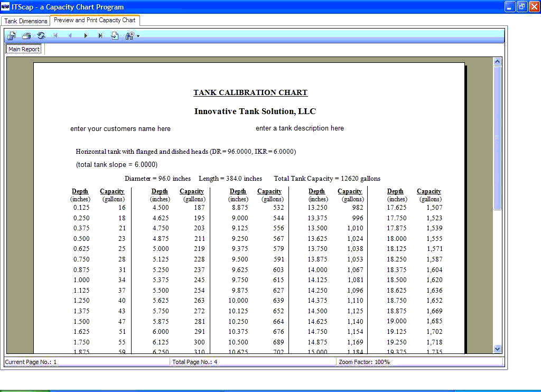Click 'enter your customers name here' text
Screen dimensions: 541x392
click(120, 129)
